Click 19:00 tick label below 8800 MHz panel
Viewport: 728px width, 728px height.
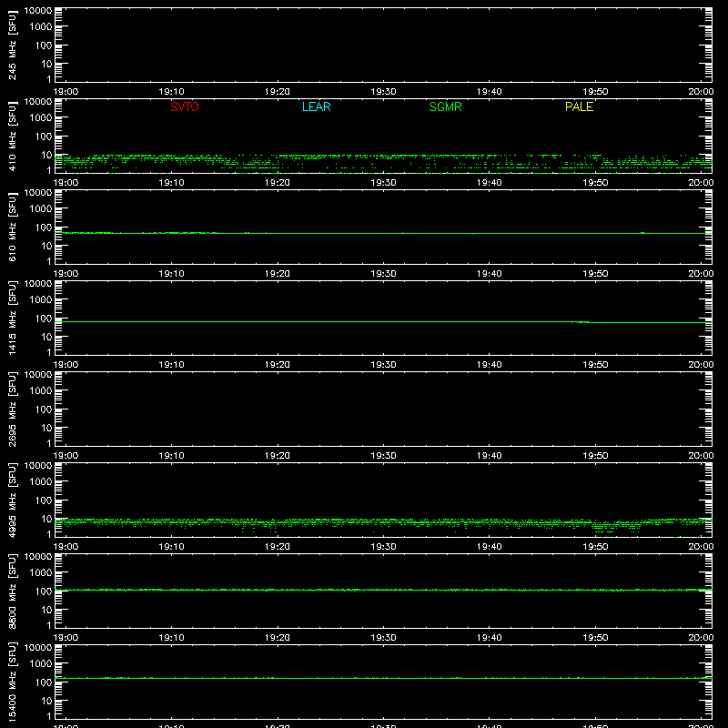pos(66,638)
